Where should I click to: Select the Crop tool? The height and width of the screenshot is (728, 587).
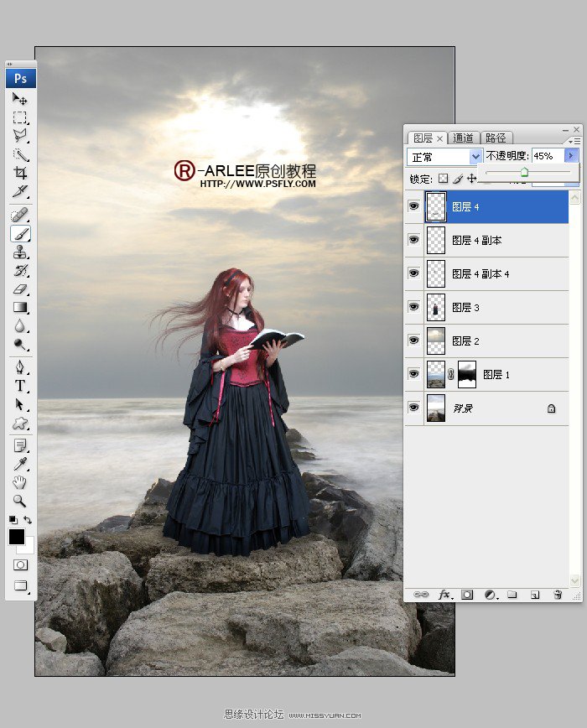pos(19,173)
